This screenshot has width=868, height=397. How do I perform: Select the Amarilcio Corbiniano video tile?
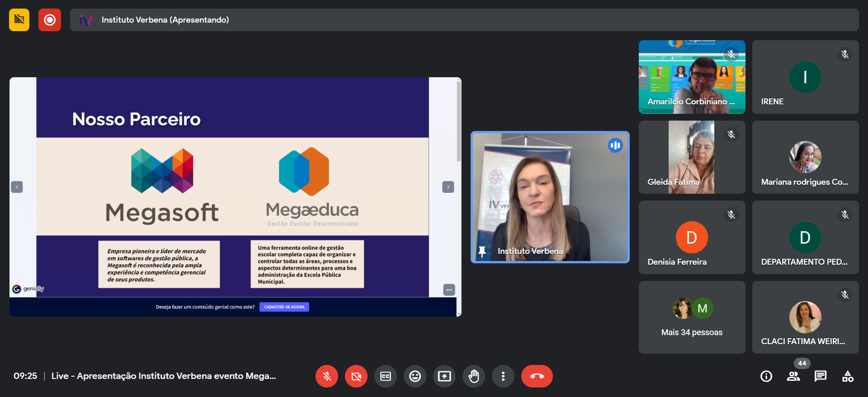click(692, 77)
